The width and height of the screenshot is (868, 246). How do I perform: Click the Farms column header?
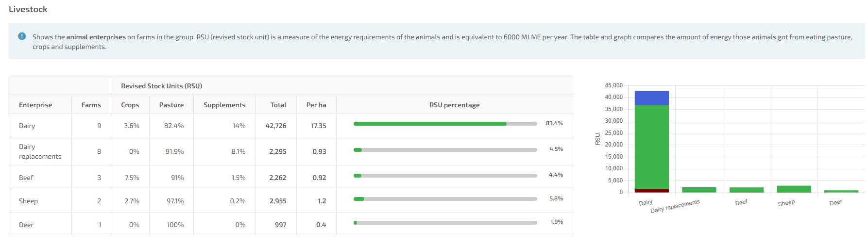tap(91, 105)
